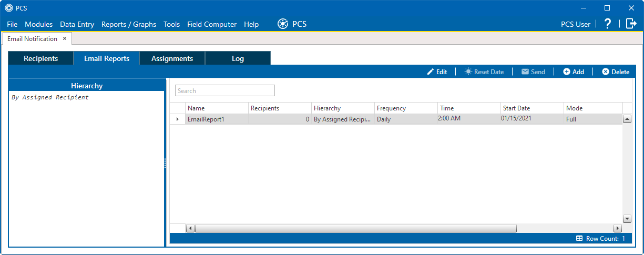
Task: Click the Send envelope icon
Action: point(525,72)
